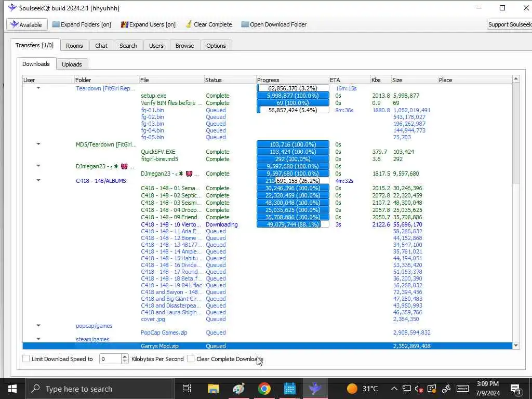Screen dimensions: 532x399
Task: Open Paint app from taskbar
Action: [x=239, y=389]
